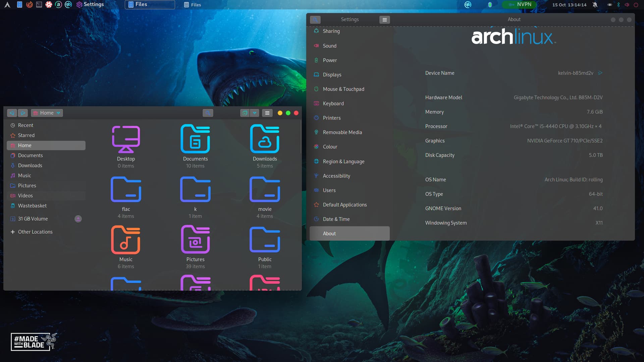Select Starred in Files sidebar
The image size is (644, 362).
pos(46,135)
